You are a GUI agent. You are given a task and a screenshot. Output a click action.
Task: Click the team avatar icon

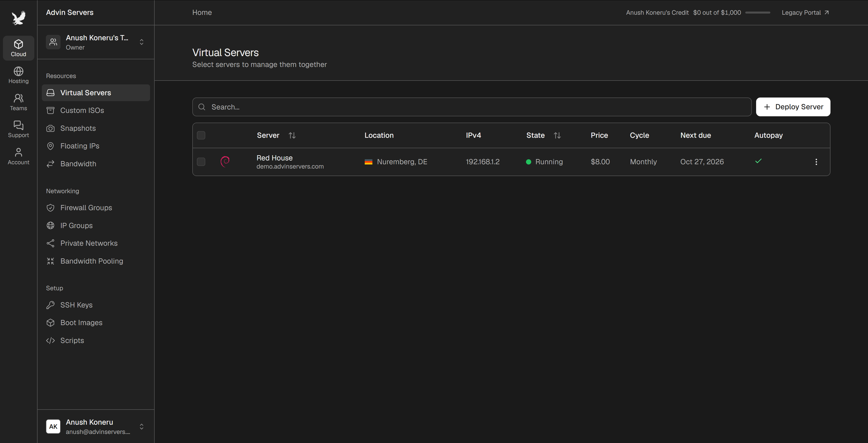pyautogui.click(x=53, y=42)
